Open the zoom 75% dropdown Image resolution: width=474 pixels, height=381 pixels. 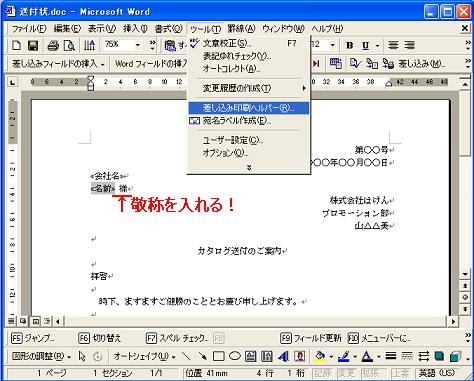pyautogui.click(x=138, y=45)
